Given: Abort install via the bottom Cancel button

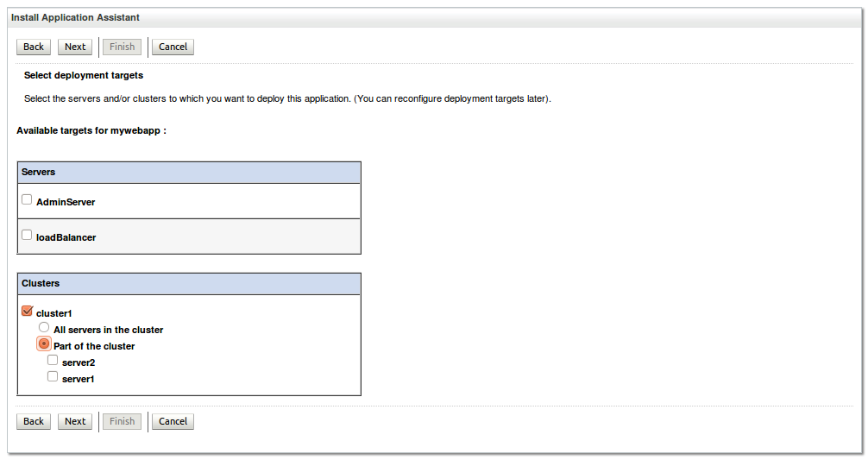Looking at the screenshot, I should coord(173,421).
